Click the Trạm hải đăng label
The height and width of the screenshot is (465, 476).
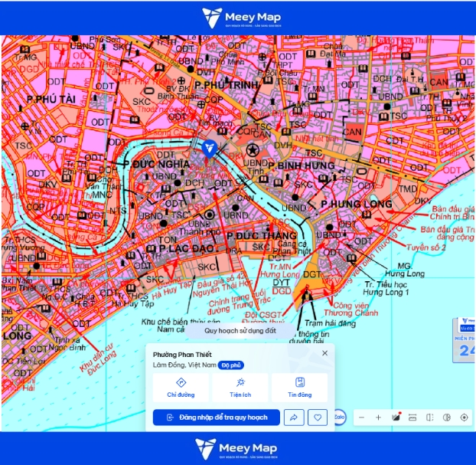click(x=331, y=323)
